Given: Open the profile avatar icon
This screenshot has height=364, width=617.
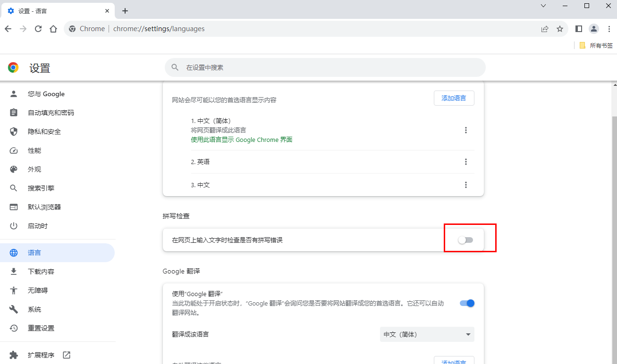Looking at the screenshot, I should pos(594,29).
